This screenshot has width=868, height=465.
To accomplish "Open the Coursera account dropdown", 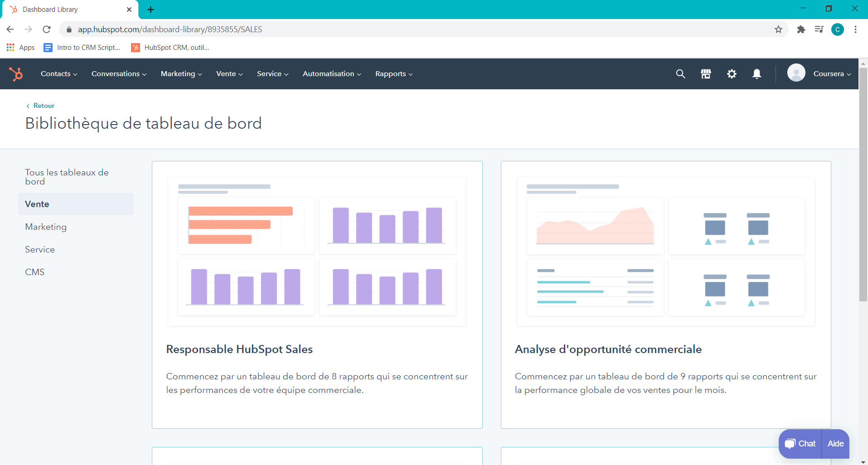I will click(x=832, y=73).
